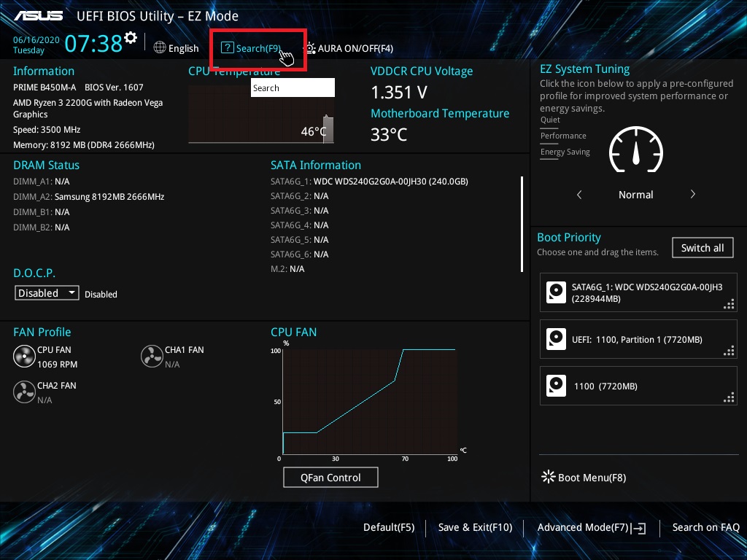Select SATA6G_1 WDC boot disk icon
The width and height of the screenshot is (747, 560).
(x=556, y=292)
